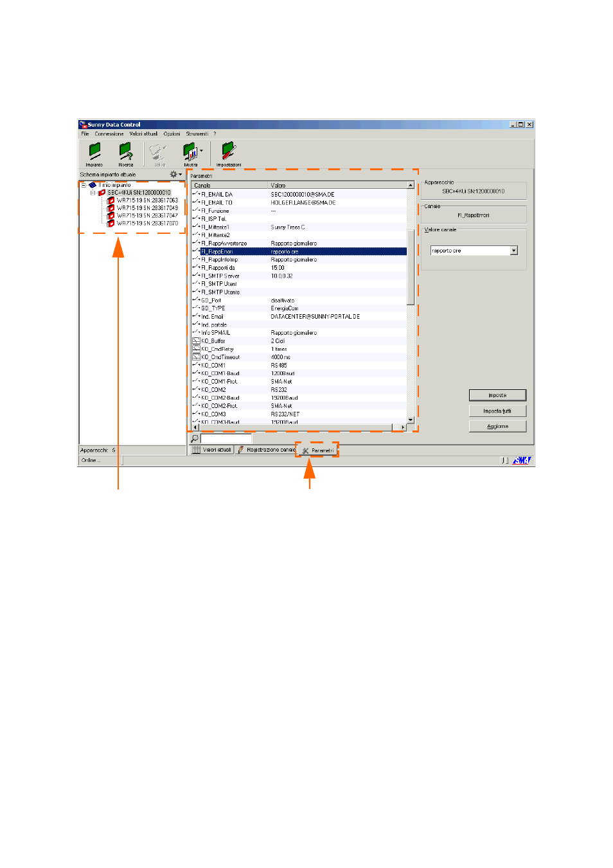Collapse the Il mio impianto tree node

pyautogui.click(x=84, y=185)
